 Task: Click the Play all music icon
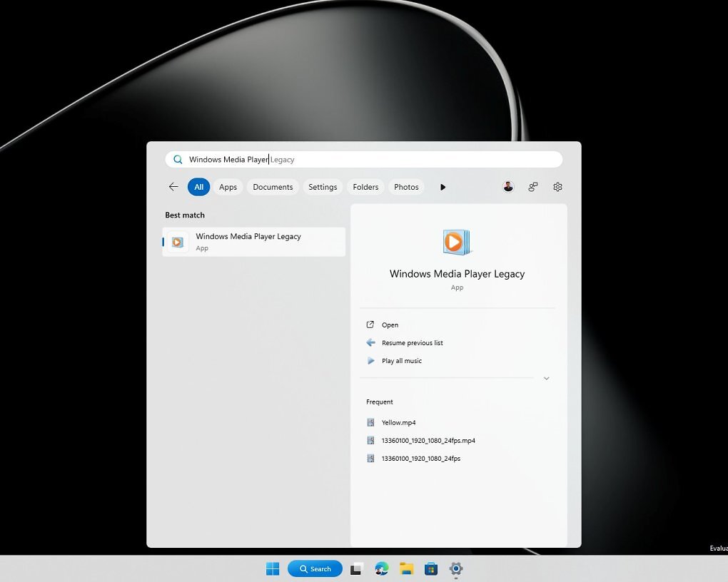370,361
